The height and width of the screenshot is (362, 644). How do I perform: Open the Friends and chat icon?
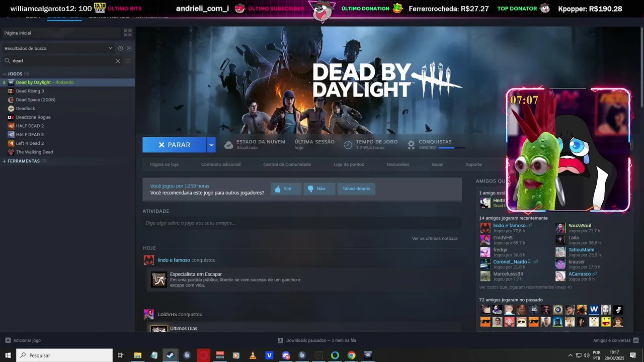click(636, 340)
